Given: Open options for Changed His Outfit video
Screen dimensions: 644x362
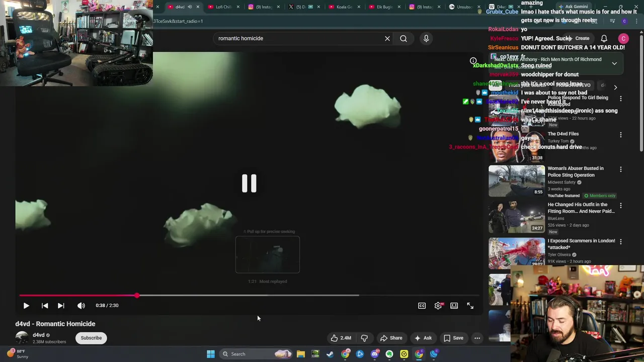Looking at the screenshot, I should (x=620, y=206).
